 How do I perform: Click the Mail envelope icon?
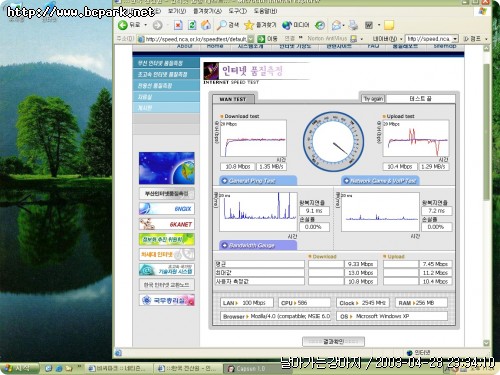[x=336, y=25]
